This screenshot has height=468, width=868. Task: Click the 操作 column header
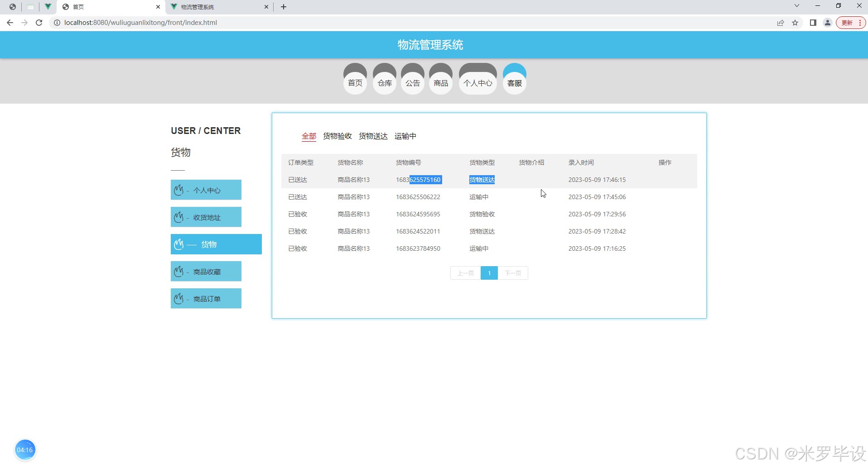[x=665, y=162]
